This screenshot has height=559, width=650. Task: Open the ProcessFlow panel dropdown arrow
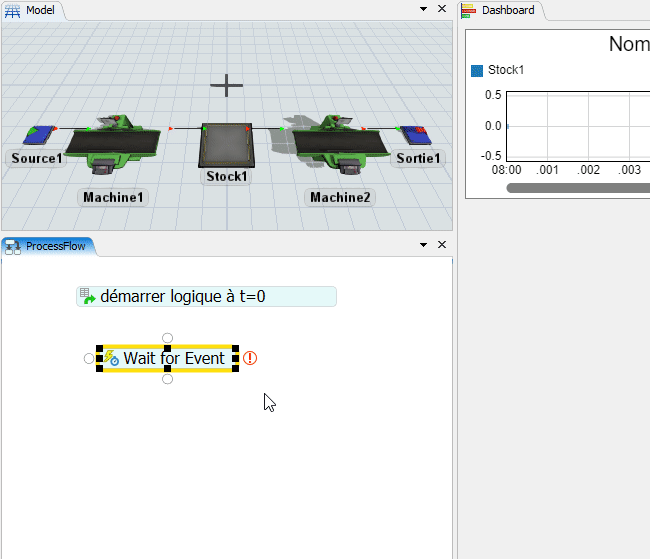click(x=423, y=245)
